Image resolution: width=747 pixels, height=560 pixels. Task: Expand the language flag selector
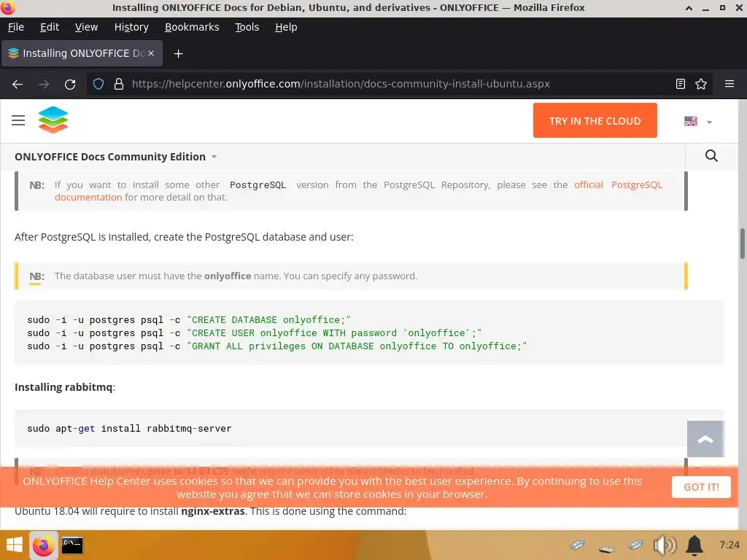pos(697,122)
